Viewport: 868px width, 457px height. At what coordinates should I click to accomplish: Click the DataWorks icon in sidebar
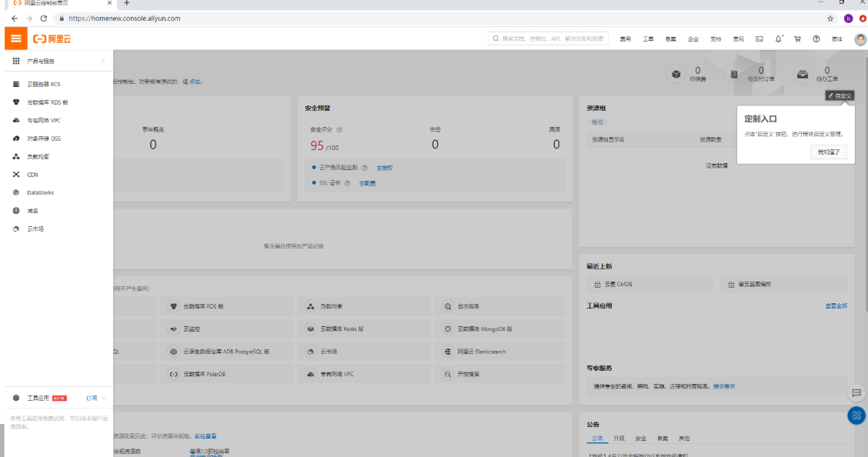point(16,192)
